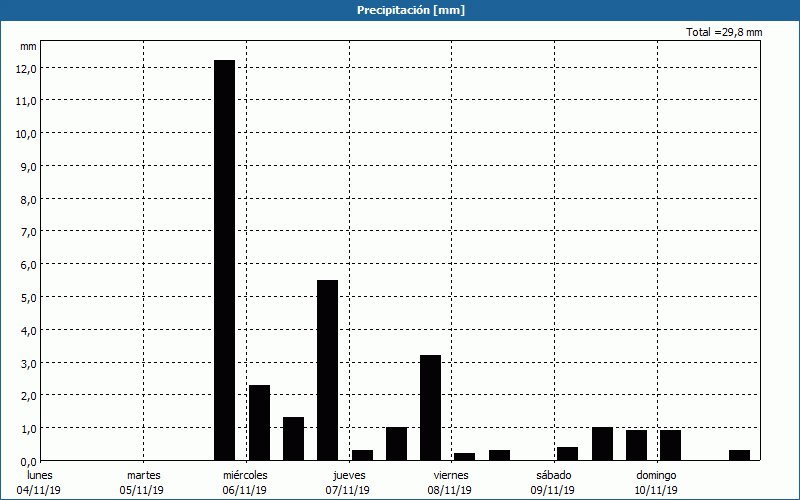Click the 'viernes' day label
This screenshot has height=500, width=800.
[x=451, y=475]
